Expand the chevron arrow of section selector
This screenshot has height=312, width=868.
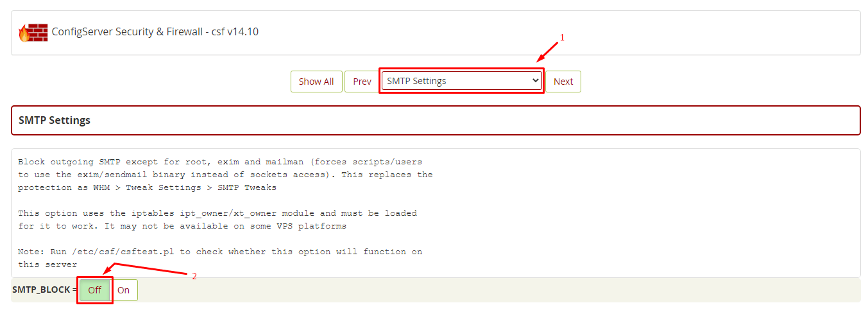pyautogui.click(x=535, y=81)
